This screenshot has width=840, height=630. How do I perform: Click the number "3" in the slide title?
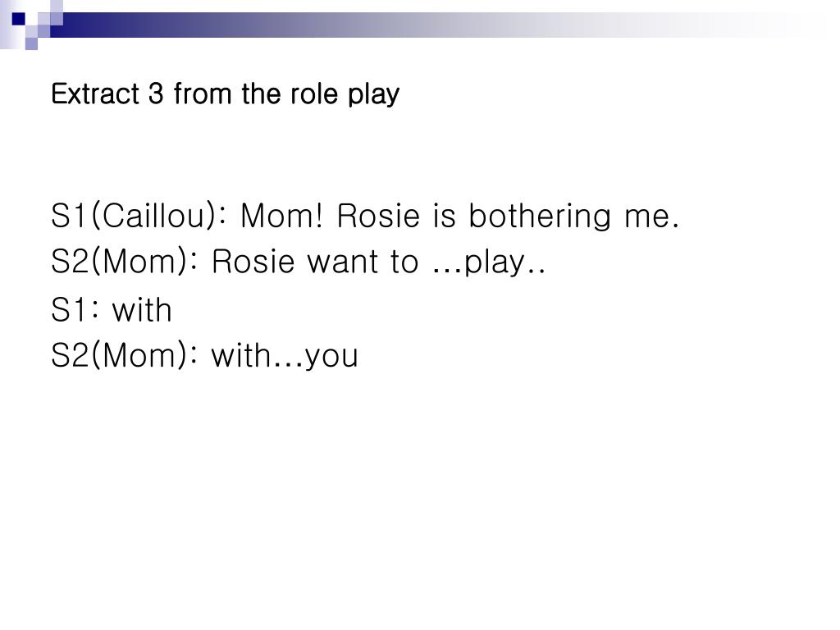coord(156,94)
